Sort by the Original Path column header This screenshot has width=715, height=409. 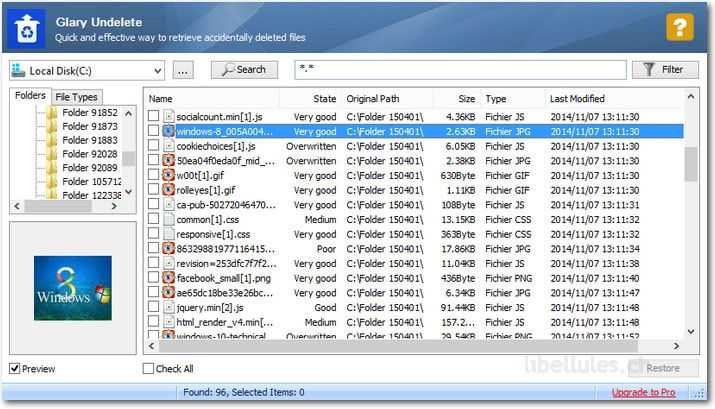pyautogui.click(x=387, y=98)
